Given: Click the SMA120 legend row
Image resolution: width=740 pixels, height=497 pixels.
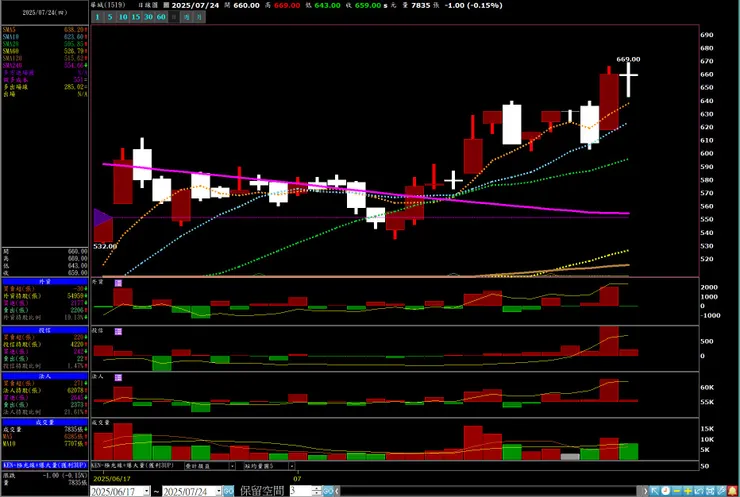Looking at the screenshot, I should (45, 58).
